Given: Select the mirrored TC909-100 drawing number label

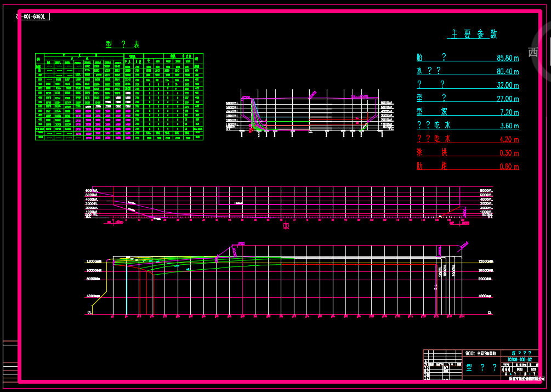Looking at the screenshot, I should click(33, 16).
